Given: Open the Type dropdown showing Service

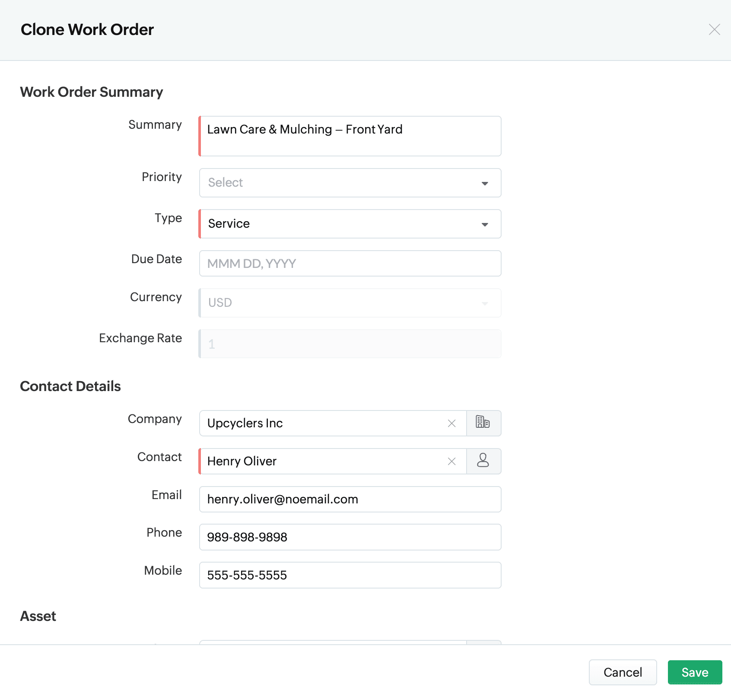Looking at the screenshot, I should click(x=350, y=224).
